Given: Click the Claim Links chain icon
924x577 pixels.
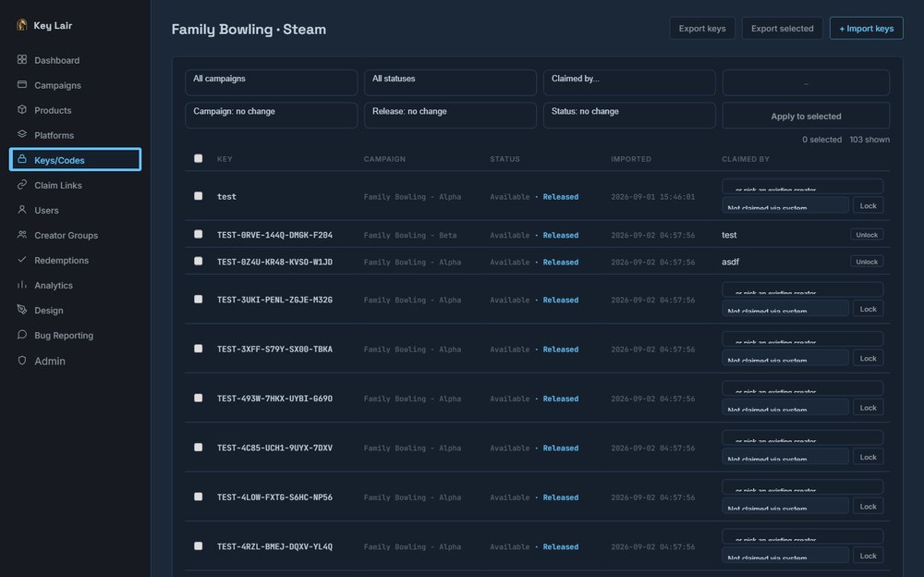Looking at the screenshot, I should (x=22, y=185).
